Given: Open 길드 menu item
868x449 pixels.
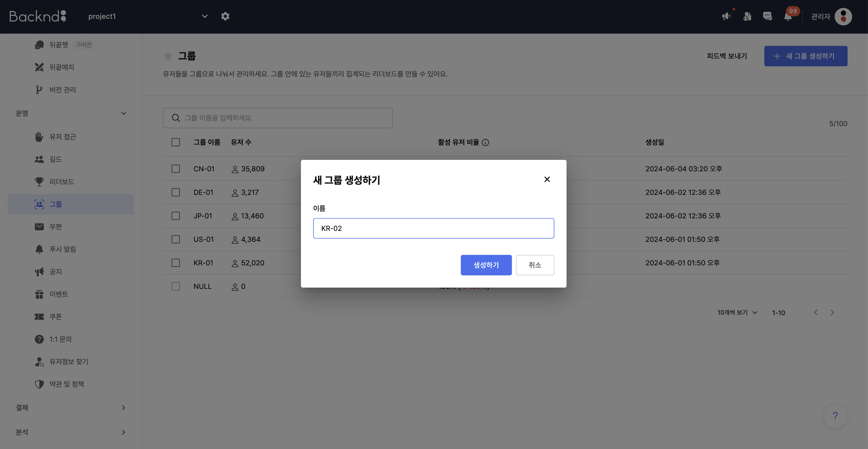Looking at the screenshot, I should coord(71,159).
